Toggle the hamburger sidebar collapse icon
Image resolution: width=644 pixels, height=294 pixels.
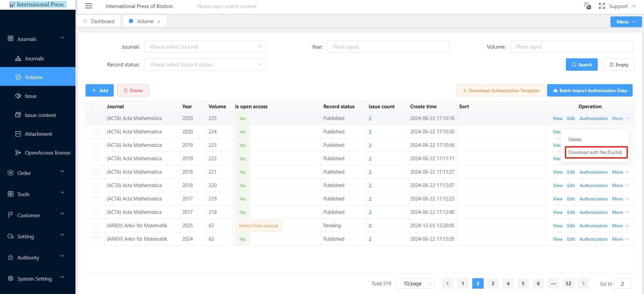coord(89,6)
